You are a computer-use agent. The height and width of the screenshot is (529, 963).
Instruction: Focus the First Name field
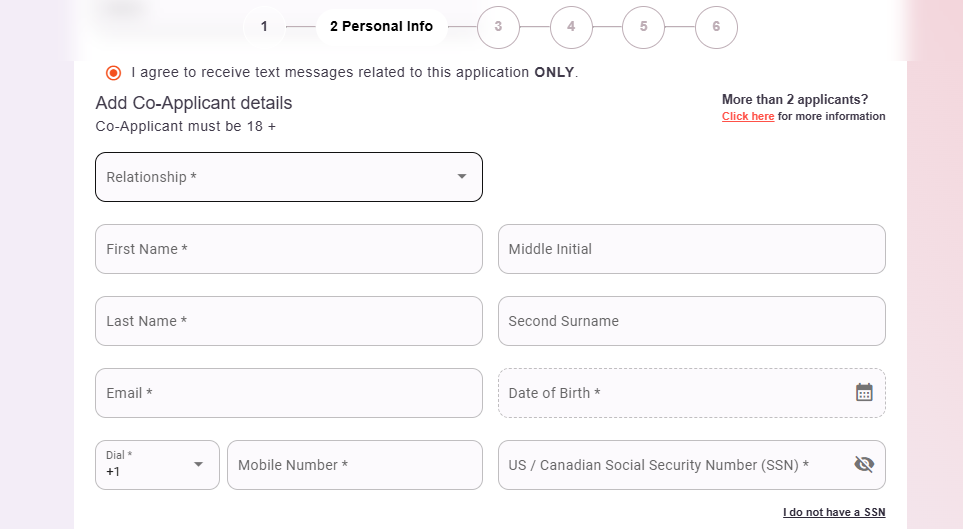(288, 249)
